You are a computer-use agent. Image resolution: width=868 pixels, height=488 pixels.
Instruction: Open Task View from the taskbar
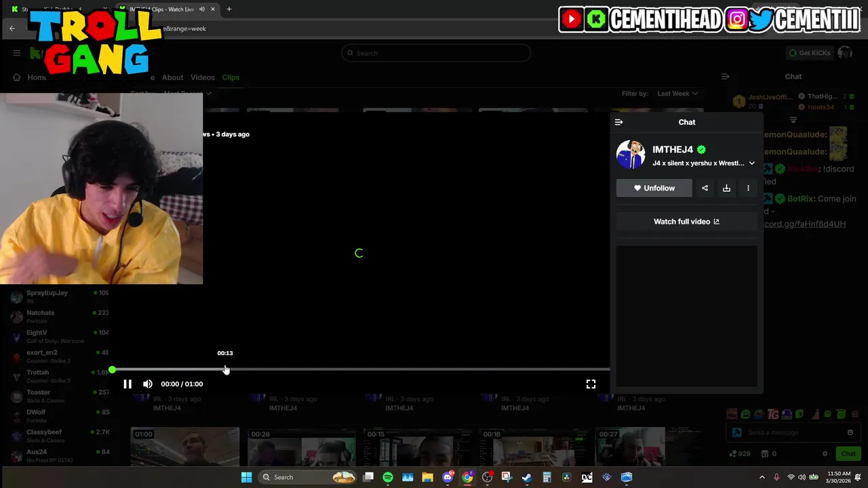[368, 477]
